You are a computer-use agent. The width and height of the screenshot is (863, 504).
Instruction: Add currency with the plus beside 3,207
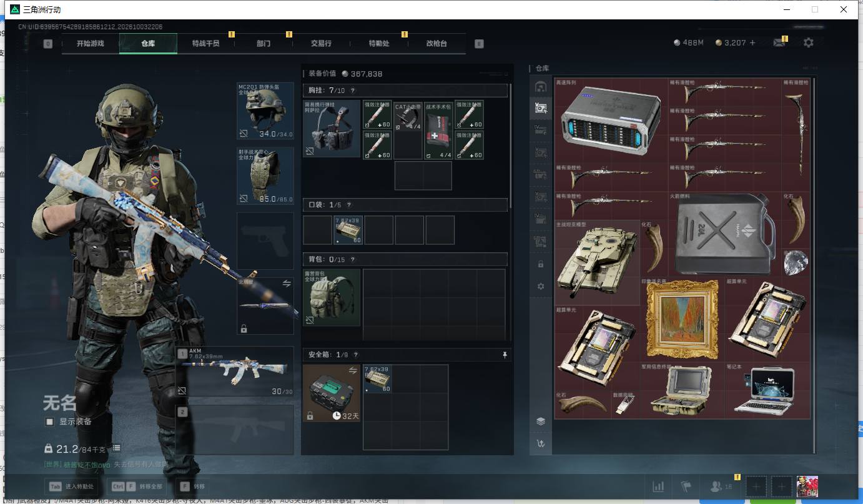752,42
